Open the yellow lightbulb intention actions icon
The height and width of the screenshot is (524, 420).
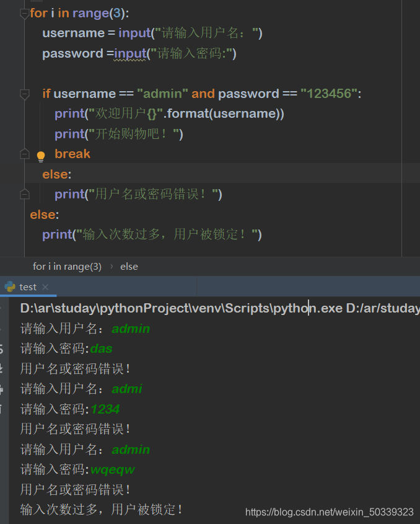coord(41,156)
